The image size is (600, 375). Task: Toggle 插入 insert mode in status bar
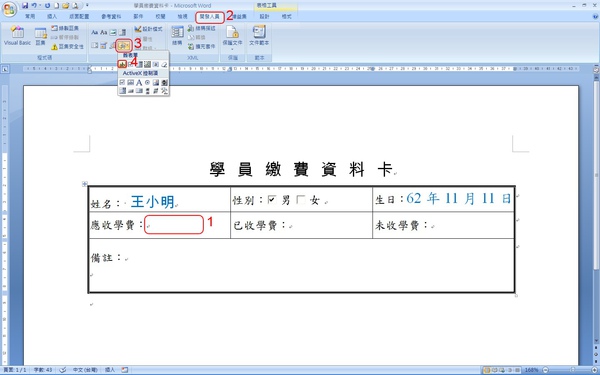pyautogui.click(x=110, y=370)
